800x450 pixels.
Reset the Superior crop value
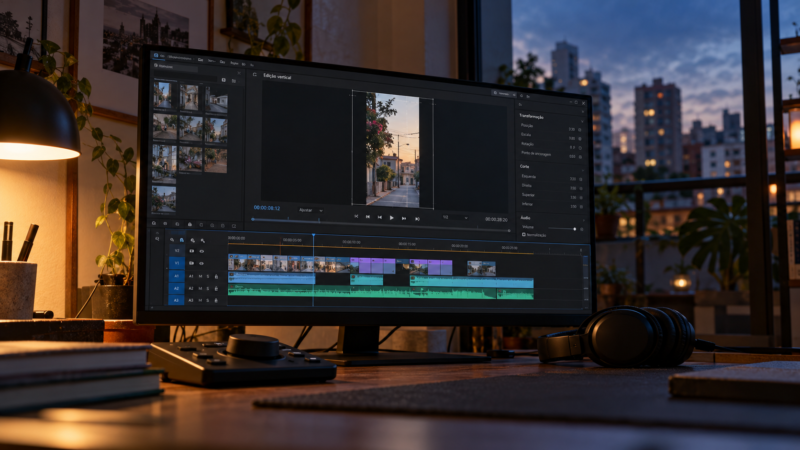(581, 198)
